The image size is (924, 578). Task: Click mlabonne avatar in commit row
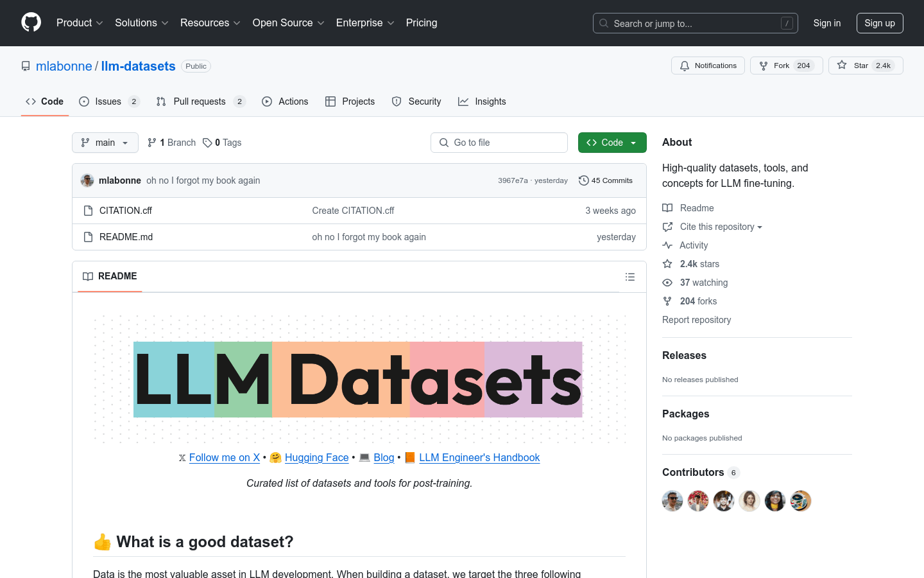[x=87, y=180]
